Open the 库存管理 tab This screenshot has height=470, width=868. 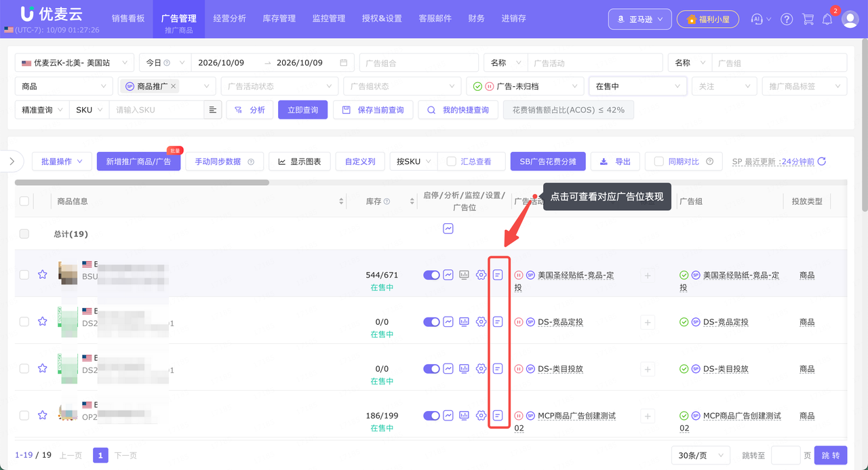pyautogui.click(x=279, y=18)
